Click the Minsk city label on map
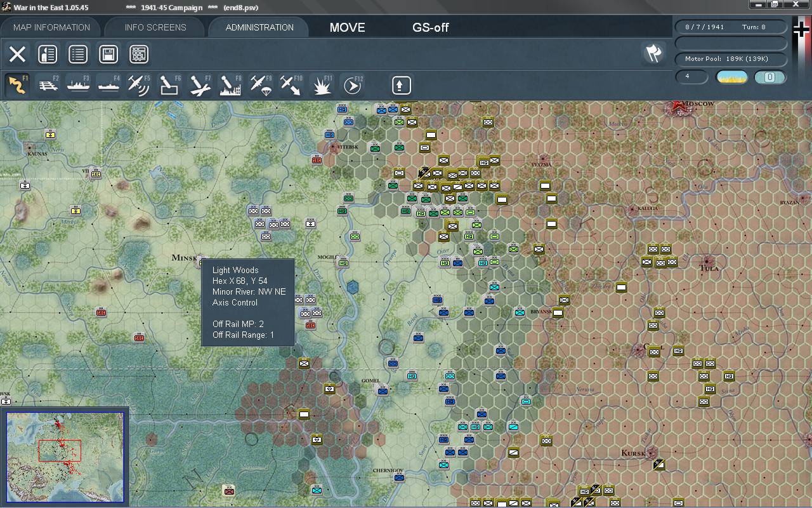The image size is (812, 508). [185, 258]
